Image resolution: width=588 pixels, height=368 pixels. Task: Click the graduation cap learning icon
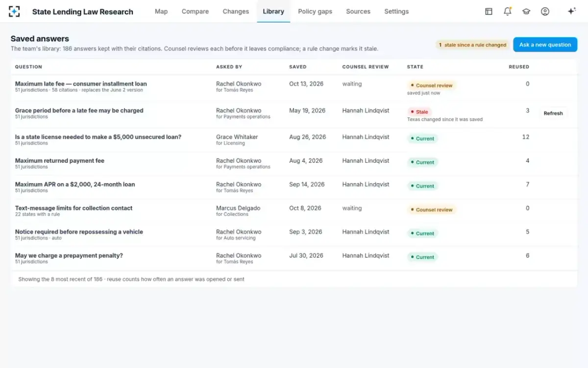click(x=526, y=11)
